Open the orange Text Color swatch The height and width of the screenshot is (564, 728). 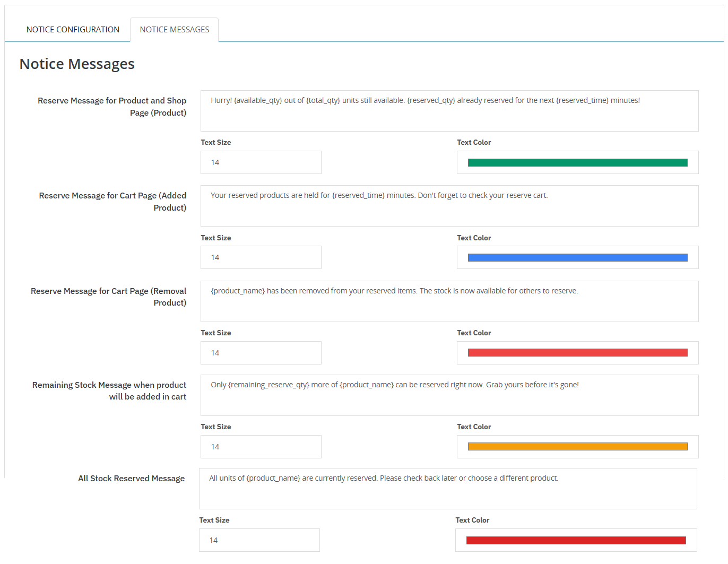tap(577, 447)
